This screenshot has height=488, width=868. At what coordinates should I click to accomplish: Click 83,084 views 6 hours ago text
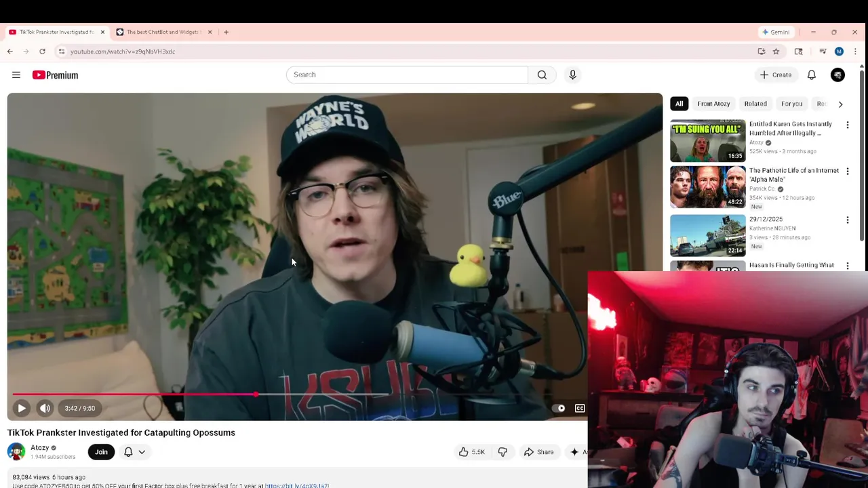pyautogui.click(x=49, y=477)
